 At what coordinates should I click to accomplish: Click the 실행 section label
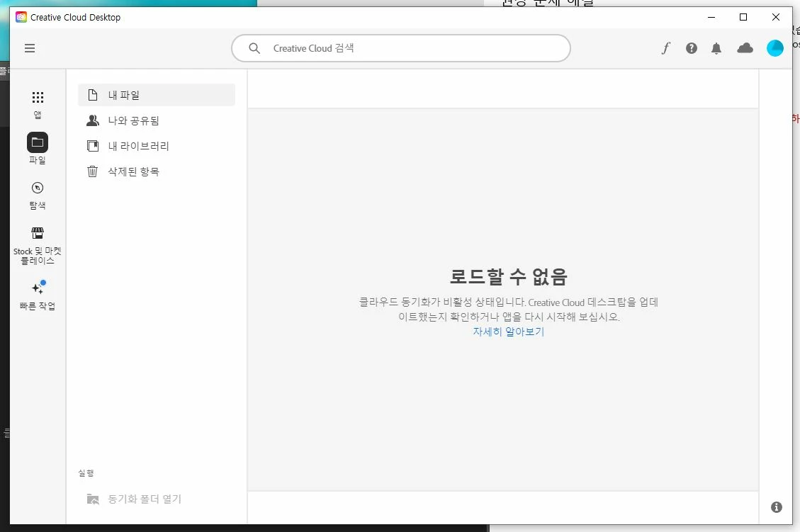click(x=86, y=473)
